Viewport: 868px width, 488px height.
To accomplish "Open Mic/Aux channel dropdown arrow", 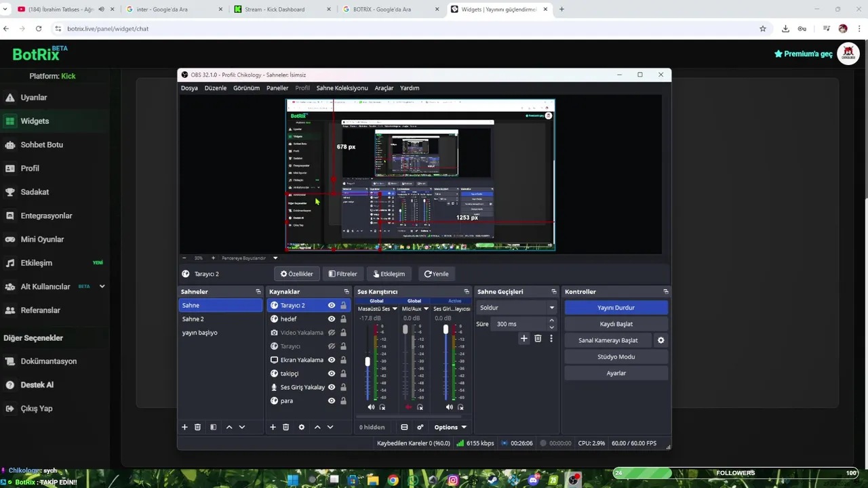I will coord(426,309).
